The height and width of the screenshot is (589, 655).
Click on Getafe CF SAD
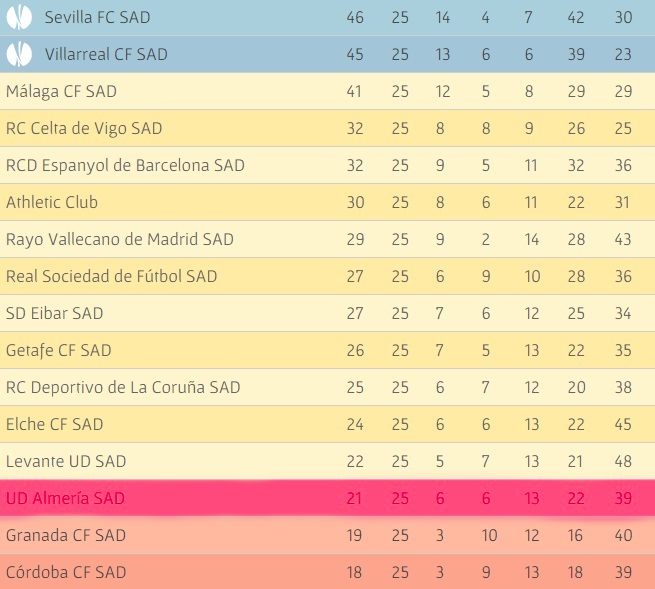[59, 350]
